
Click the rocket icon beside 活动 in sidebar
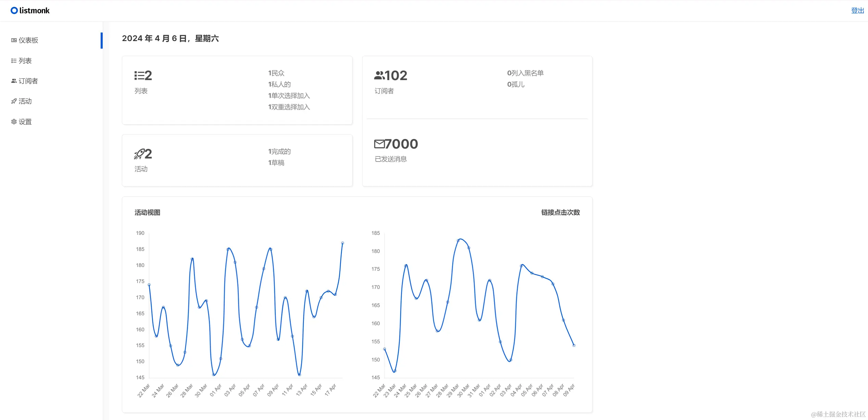[14, 101]
